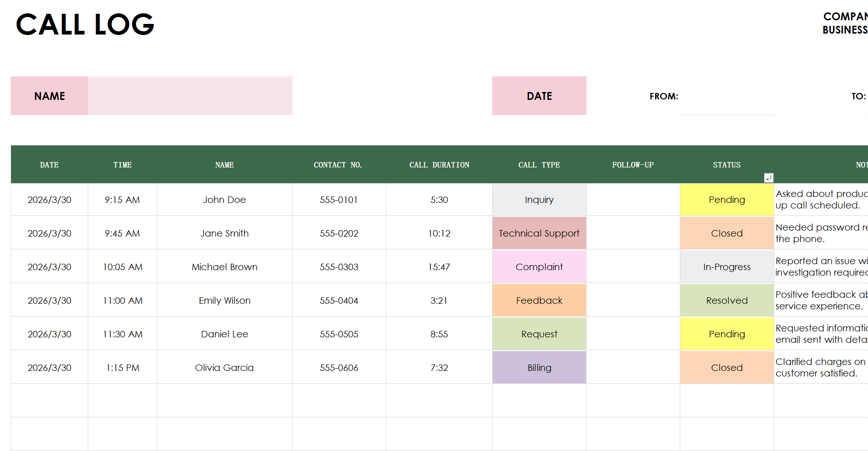Image resolution: width=868 pixels, height=451 pixels.
Task: Select the note starting 'Reported an issue'
Action: [x=821, y=267]
